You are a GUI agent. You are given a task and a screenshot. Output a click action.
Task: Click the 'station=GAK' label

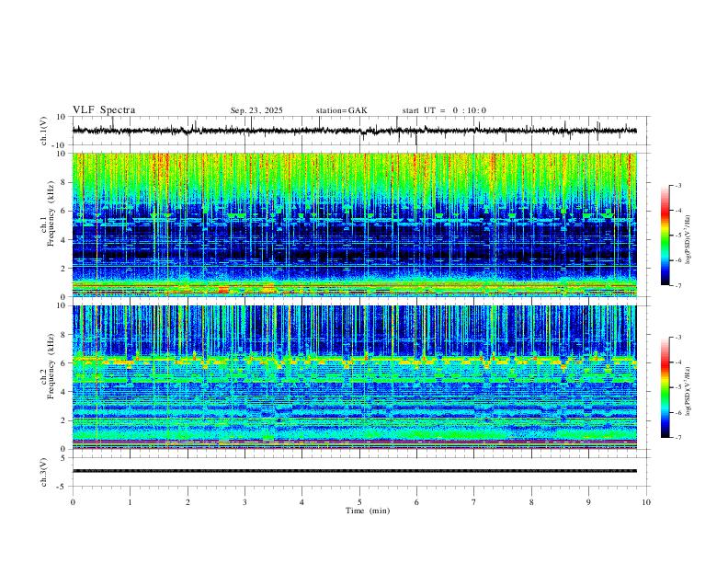click(341, 110)
